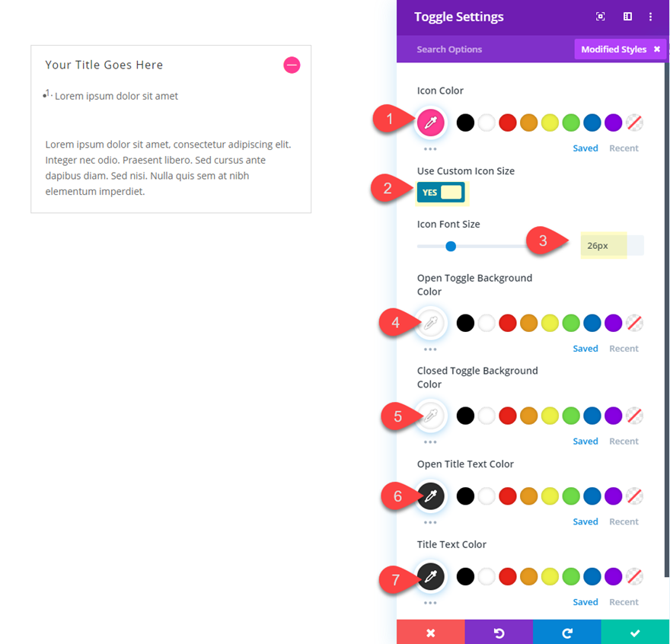Click the Open Toggle Background Color eyedropper
The height and width of the screenshot is (644, 670).
(430, 323)
